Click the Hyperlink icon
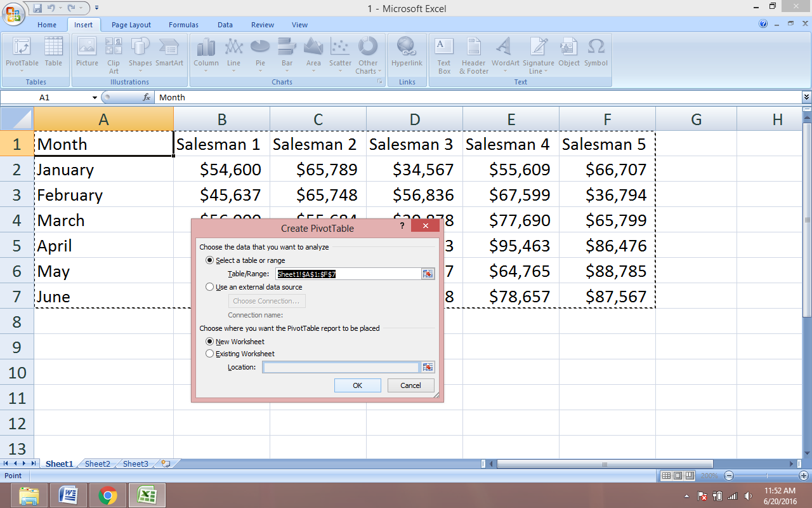The height and width of the screenshot is (508, 812). 407,54
